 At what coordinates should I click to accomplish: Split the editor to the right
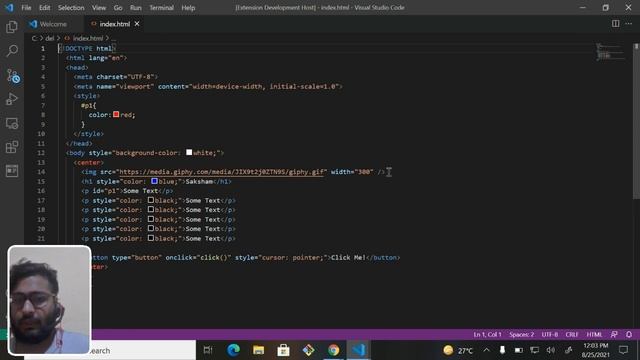tap(615, 24)
